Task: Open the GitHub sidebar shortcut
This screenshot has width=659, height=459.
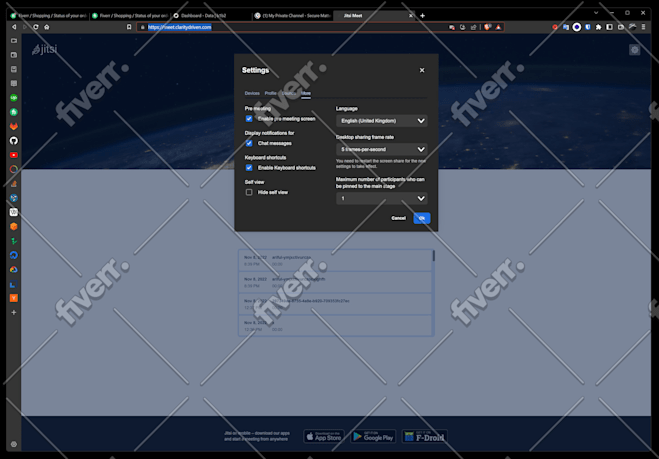Action: [14, 140]
